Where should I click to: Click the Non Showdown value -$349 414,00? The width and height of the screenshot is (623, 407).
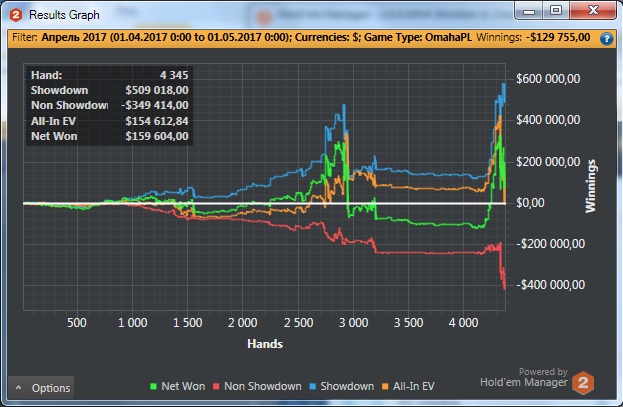point(155,105)
